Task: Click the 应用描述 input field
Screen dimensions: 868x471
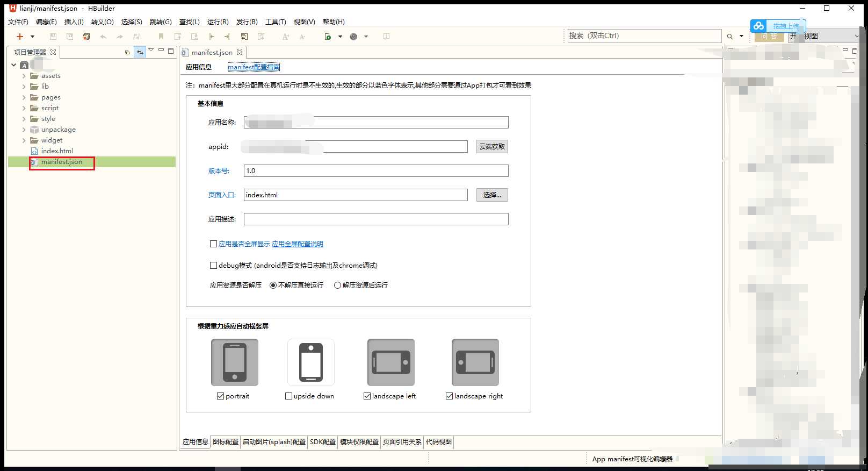Action: coord(376,219)
